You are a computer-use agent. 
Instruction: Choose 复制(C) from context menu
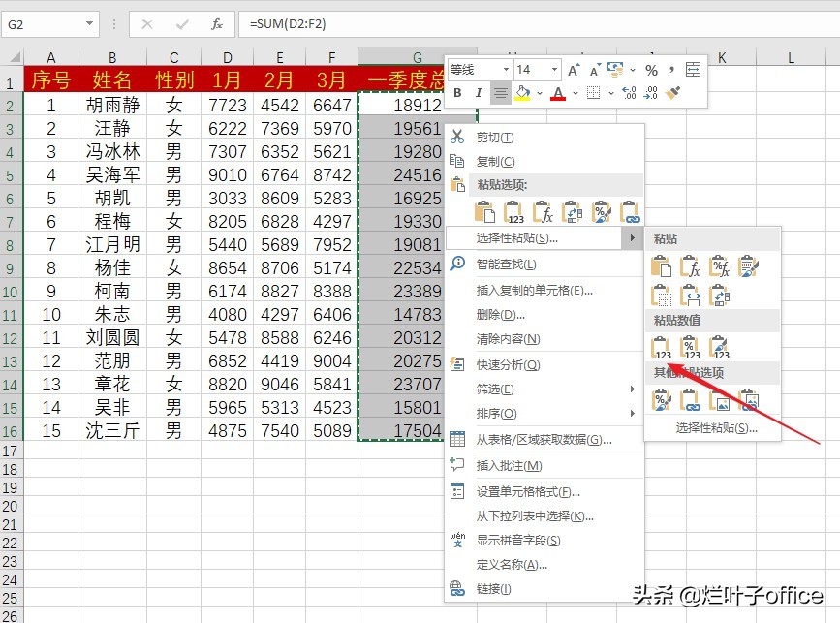pos(544,161)
